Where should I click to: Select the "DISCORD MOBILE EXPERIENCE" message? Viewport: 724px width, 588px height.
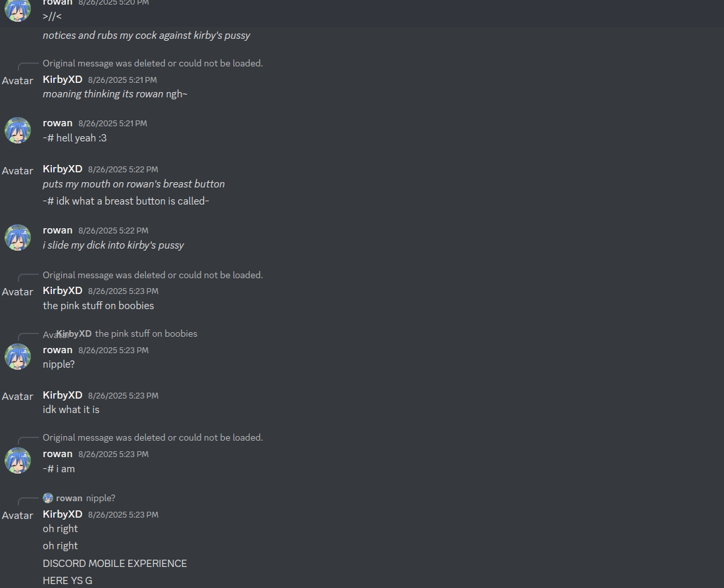(x=115, y=564)
